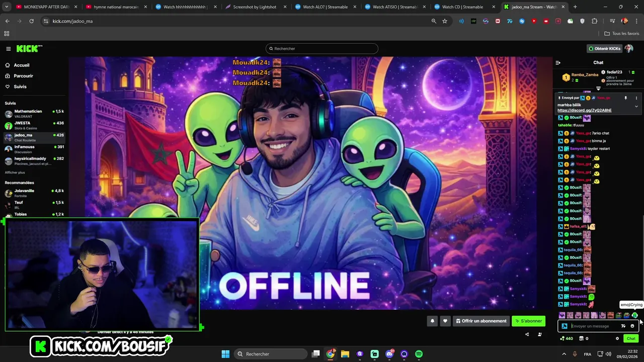Open JWESTA channel in Suivis
This screenshot has height=362, width=644.
34,125
